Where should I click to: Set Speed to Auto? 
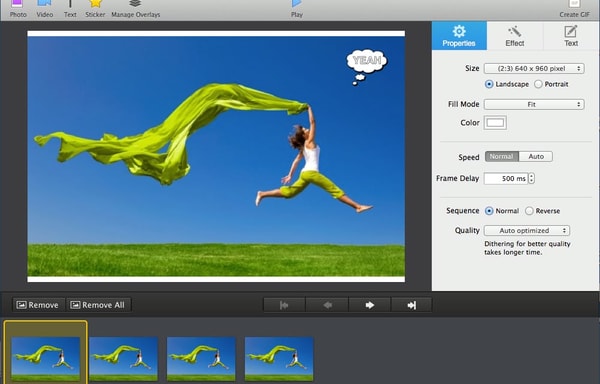(536, 156)
